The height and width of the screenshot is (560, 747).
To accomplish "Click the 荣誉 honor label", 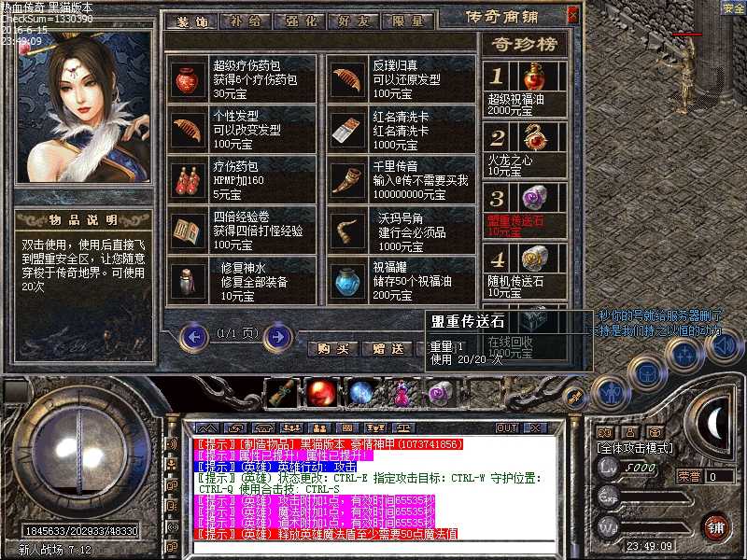I will pyautogui.click(x=689, y=476).
